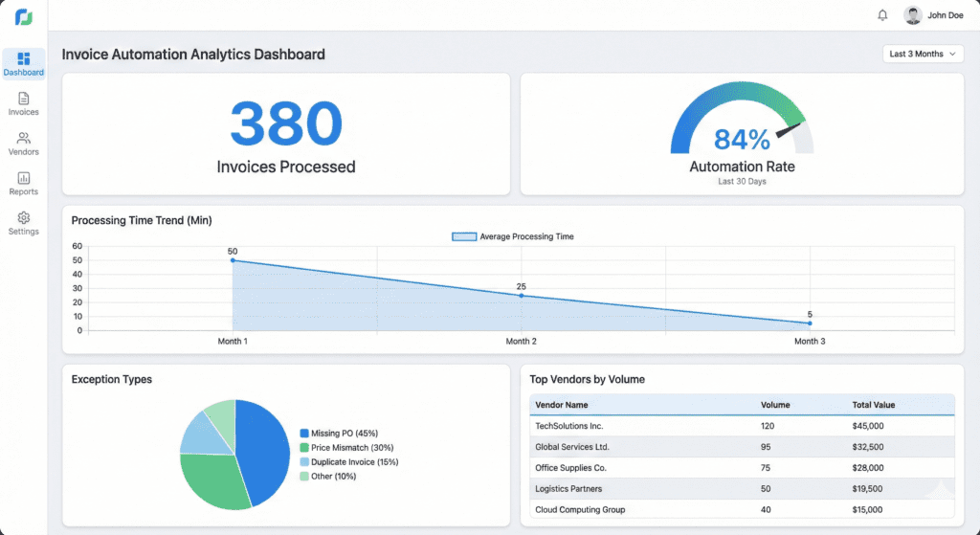Open the Invoices document icon
The width and height of the screenshot is (980, 535).
click(x=24, y=99)
